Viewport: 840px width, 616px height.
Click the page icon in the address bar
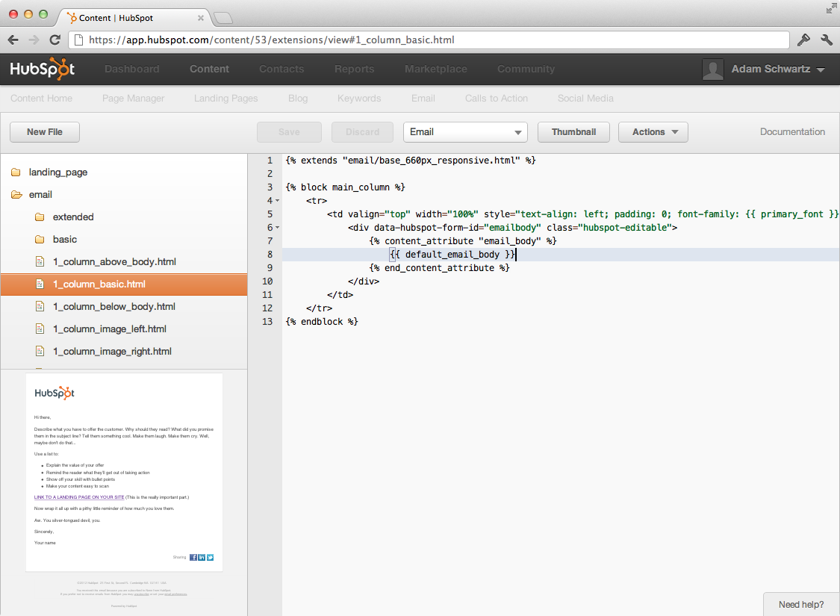pos(78,40)
